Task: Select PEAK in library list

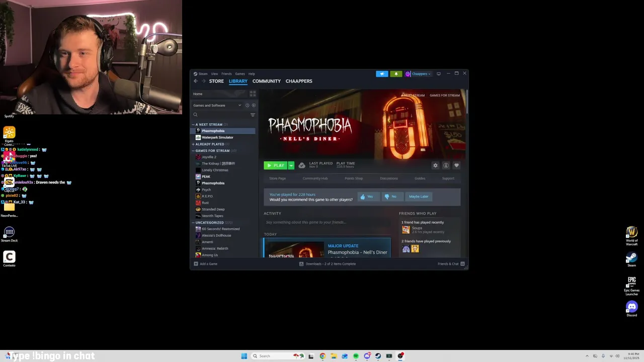Action: [x=223, y=176]
